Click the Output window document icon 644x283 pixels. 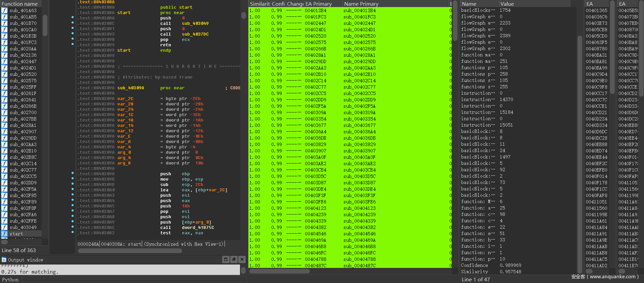pos(4,260)
